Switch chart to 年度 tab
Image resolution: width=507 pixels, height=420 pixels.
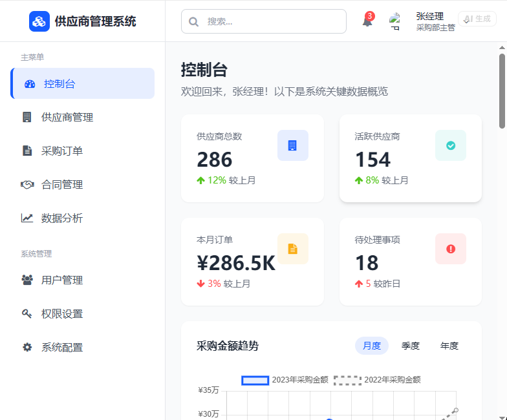[x=449, y=346]
